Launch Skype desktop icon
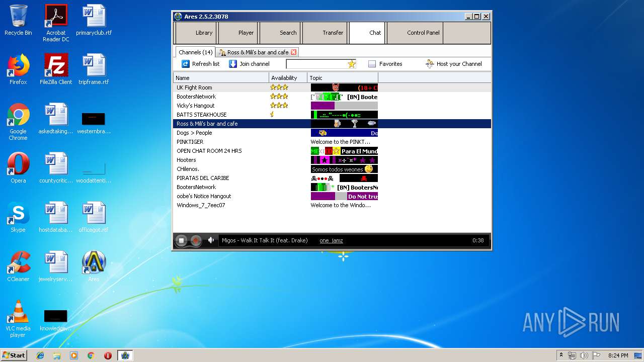Screen dimensions: 644x362 point(18,217)
